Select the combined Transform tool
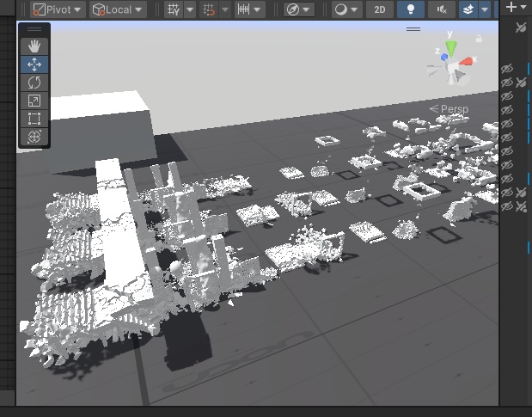Screen dimensions: 532x417 (34, 137)
